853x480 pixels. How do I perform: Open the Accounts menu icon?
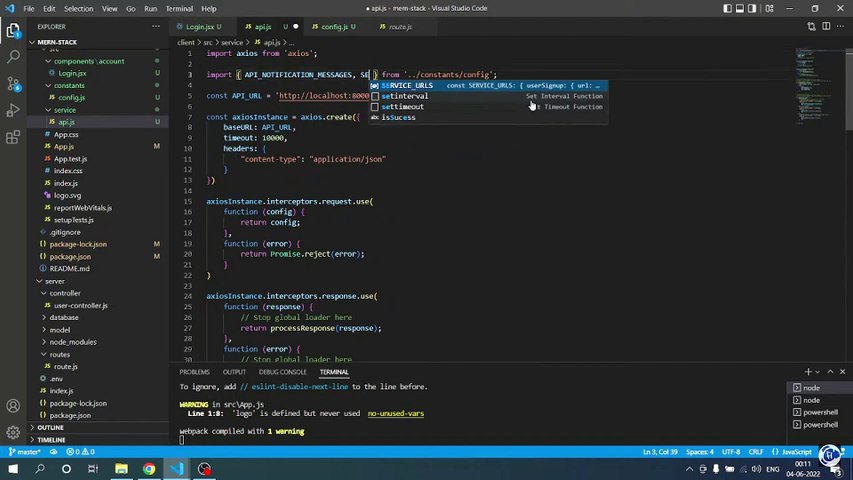(13, 406)
